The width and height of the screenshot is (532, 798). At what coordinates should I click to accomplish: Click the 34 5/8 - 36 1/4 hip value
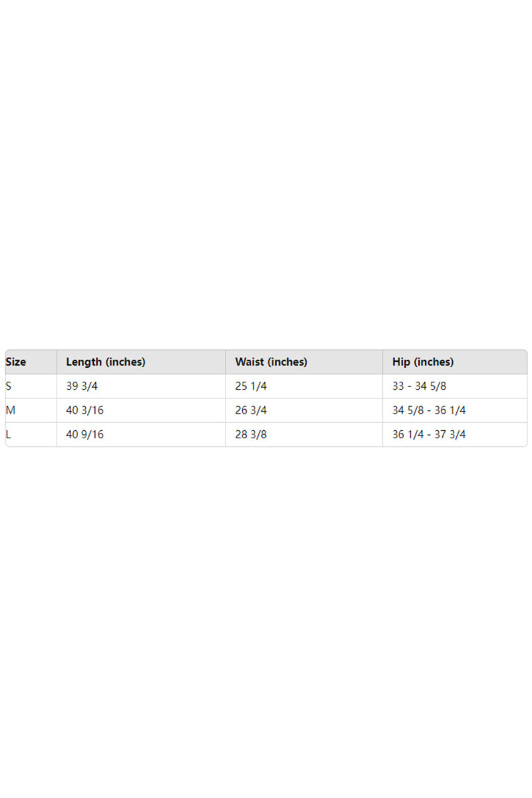(x=429, y=410)
